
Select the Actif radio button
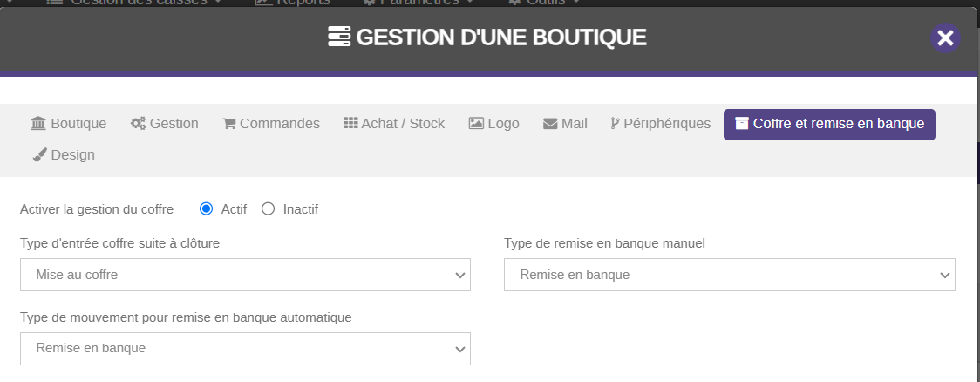[x=207, y=209]
